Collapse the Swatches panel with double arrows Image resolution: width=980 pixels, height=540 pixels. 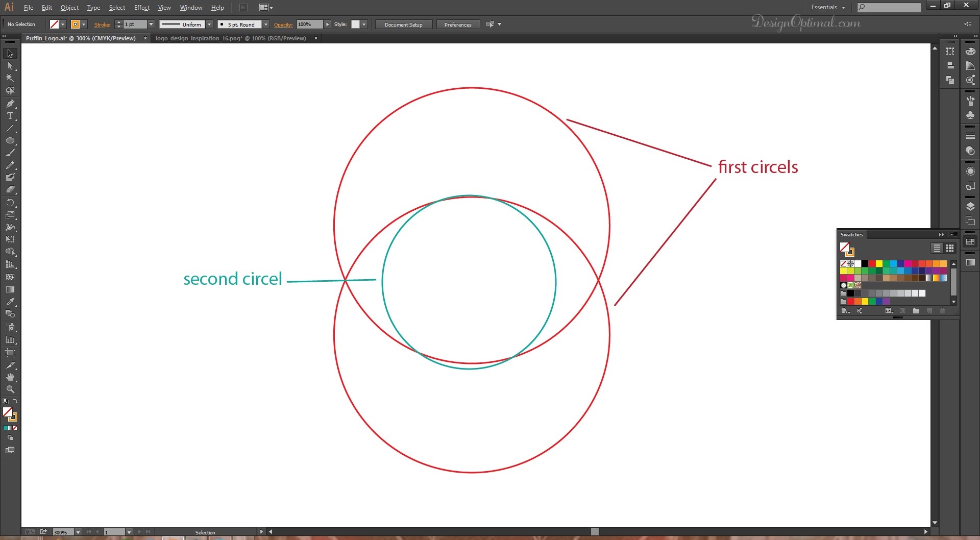[941, 235]
